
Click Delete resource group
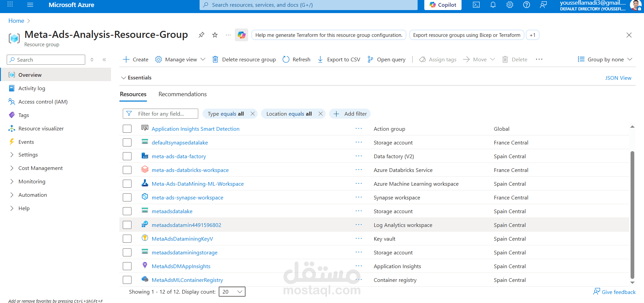(244, 59)
